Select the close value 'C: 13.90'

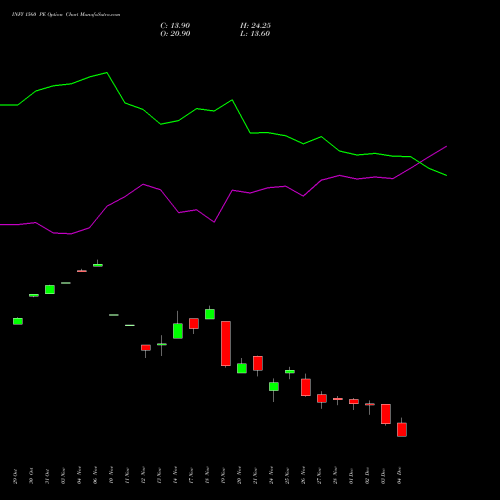(x=175, y=26)
